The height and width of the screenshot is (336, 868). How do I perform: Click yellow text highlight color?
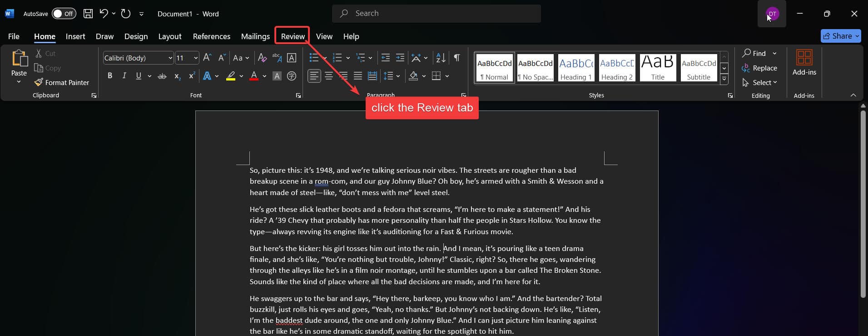tap(231, 76)
